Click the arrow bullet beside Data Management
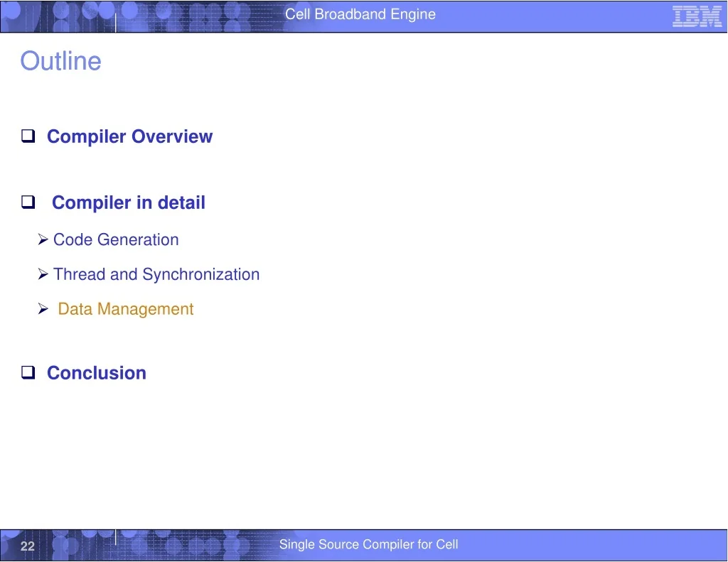Image resolution: width=728 pixels, height=562 pixels. point(43,308)
